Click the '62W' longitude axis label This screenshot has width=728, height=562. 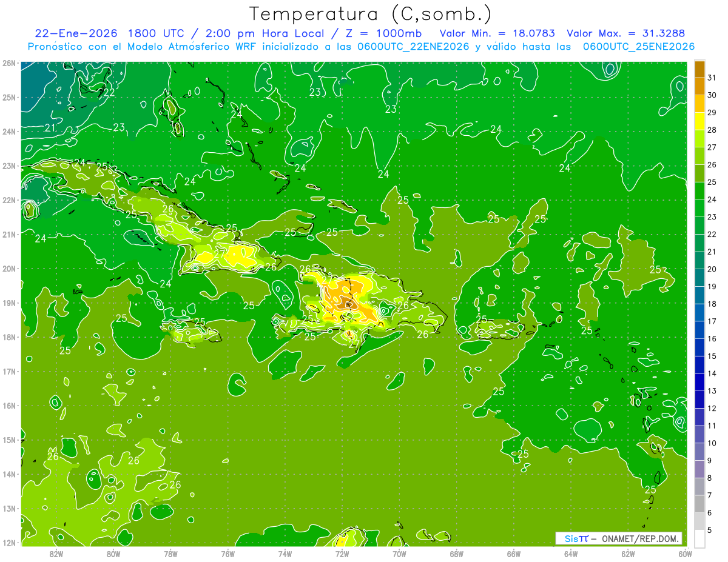tap(628, 553)
